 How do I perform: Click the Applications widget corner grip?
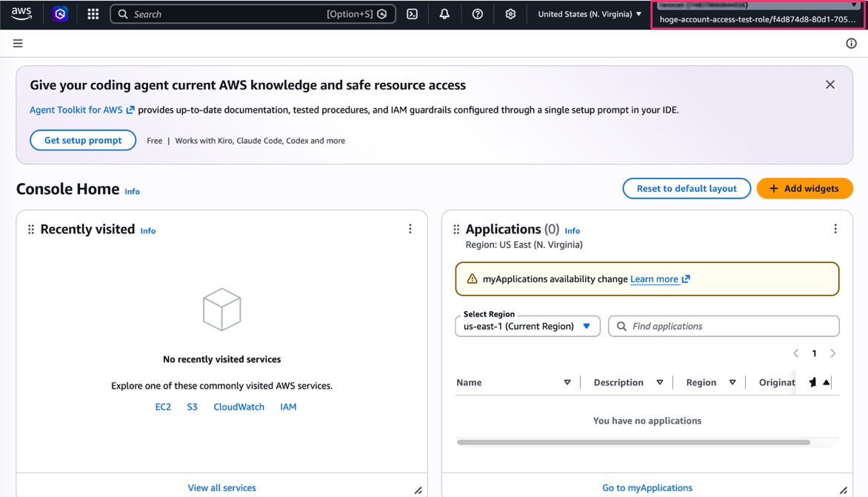tap(844, 490)
